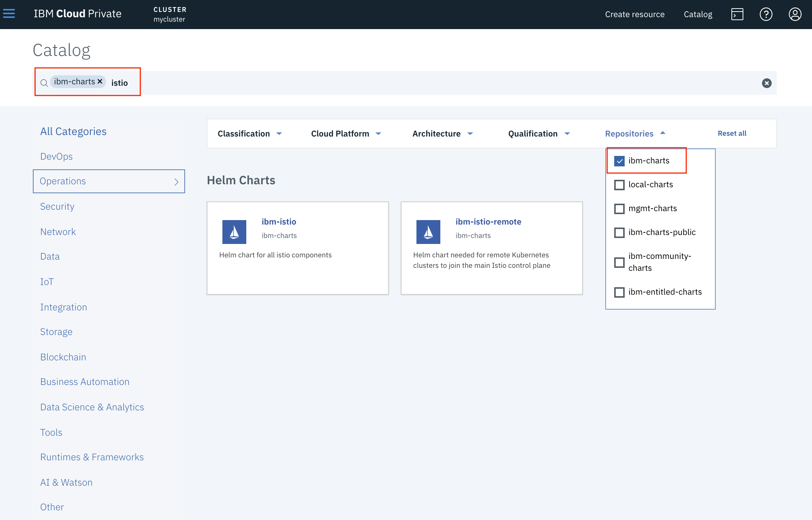812x520 pixels.
Task: Open the hamburger navigation menu
Action: [x=9, y=14]
